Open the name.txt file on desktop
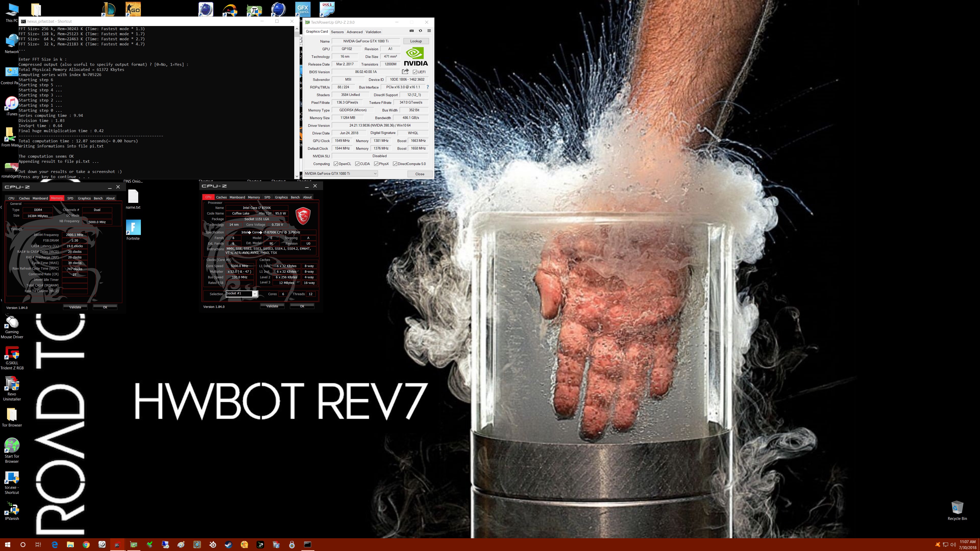Viewport: 980px width, 551px height. [x=133, y=199]
